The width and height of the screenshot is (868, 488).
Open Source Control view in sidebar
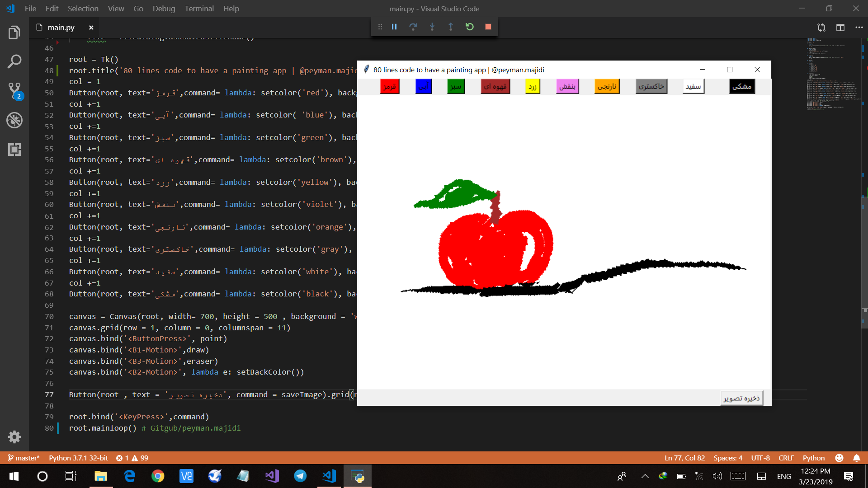pos(14,90)
